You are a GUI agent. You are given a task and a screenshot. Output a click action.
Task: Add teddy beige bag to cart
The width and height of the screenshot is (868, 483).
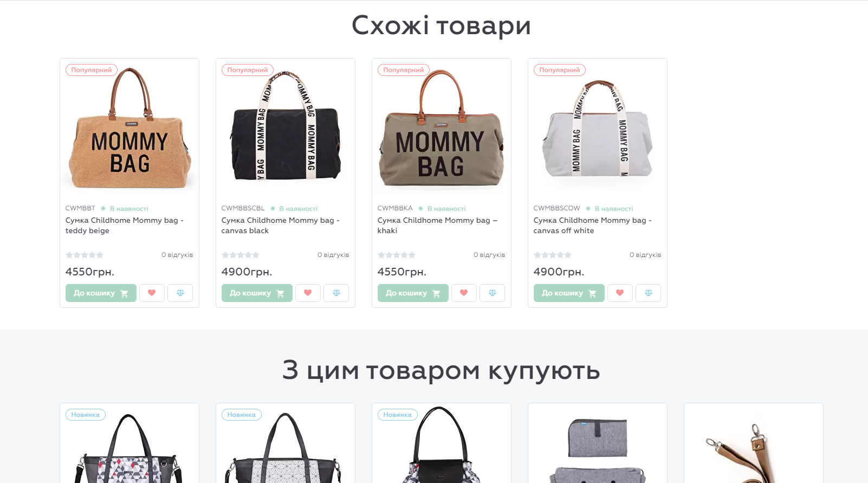click(x=101, y=293)
